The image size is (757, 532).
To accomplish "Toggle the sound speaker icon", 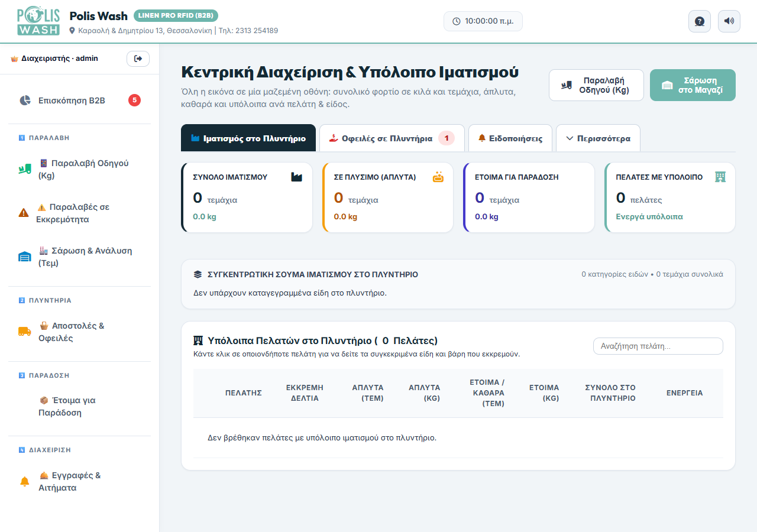I will 729,21.
